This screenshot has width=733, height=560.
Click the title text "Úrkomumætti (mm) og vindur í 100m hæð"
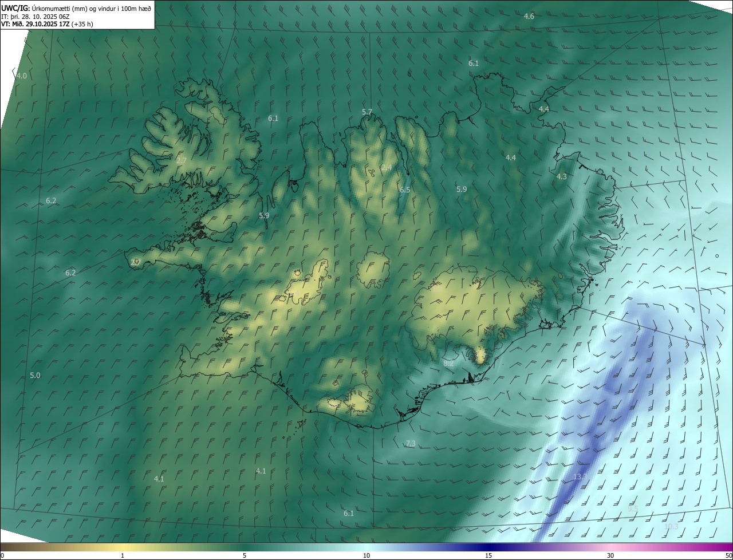point(92,8)
